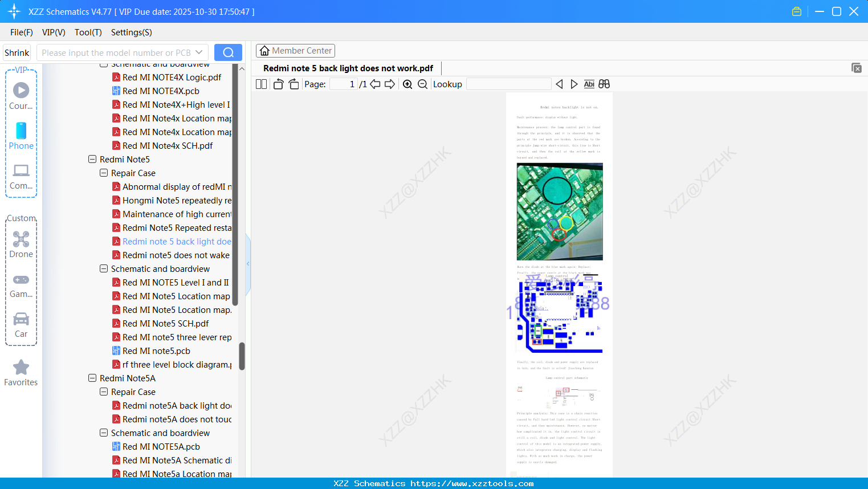Image resolution: width=868 pixels, height=489 pixels.
Task: Open Red MI note5 three lever file
Action: [172, 337]
